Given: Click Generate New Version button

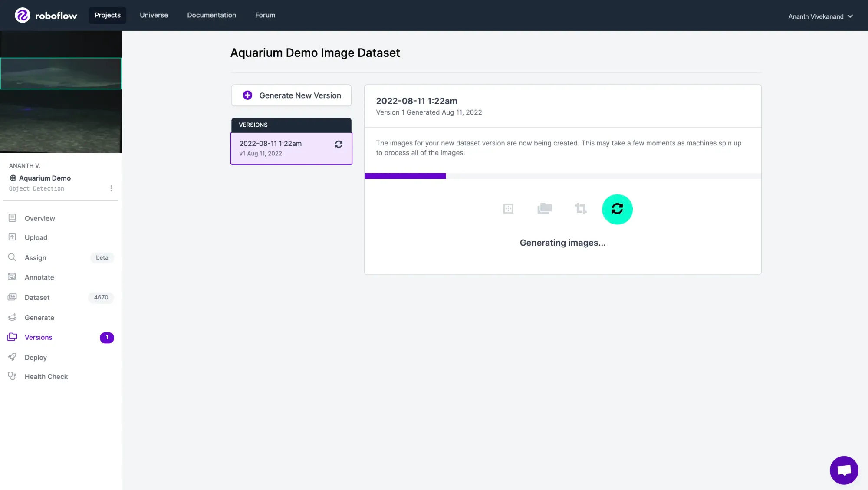Looking at the screenshot, I should click(291, 95).
